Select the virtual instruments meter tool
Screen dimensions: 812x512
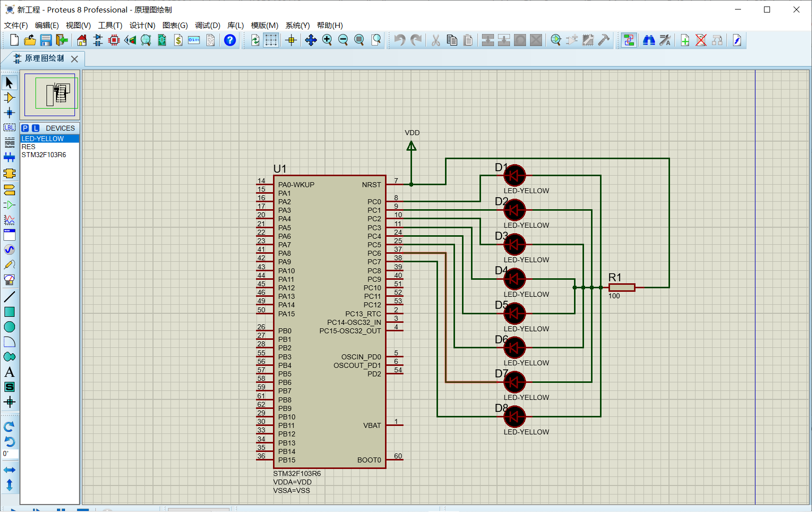click(x=9, y=279)
